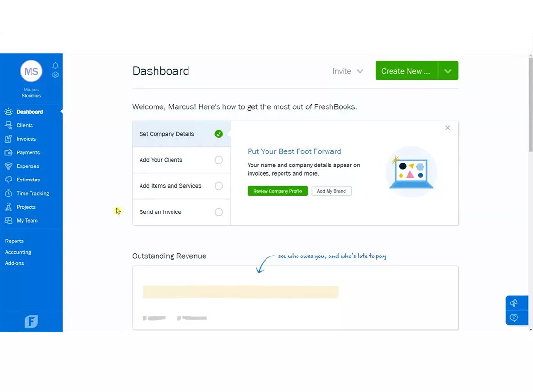
Task: Select My Team from the sidebar
Action: (x=27, y=220)
